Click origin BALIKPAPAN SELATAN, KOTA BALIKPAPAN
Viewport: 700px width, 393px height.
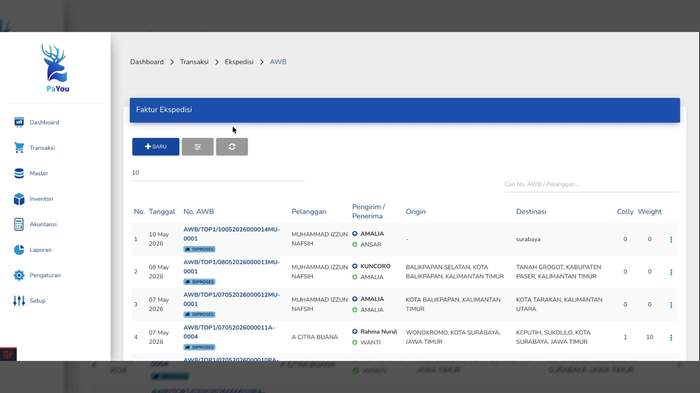[x=454, y=272]
